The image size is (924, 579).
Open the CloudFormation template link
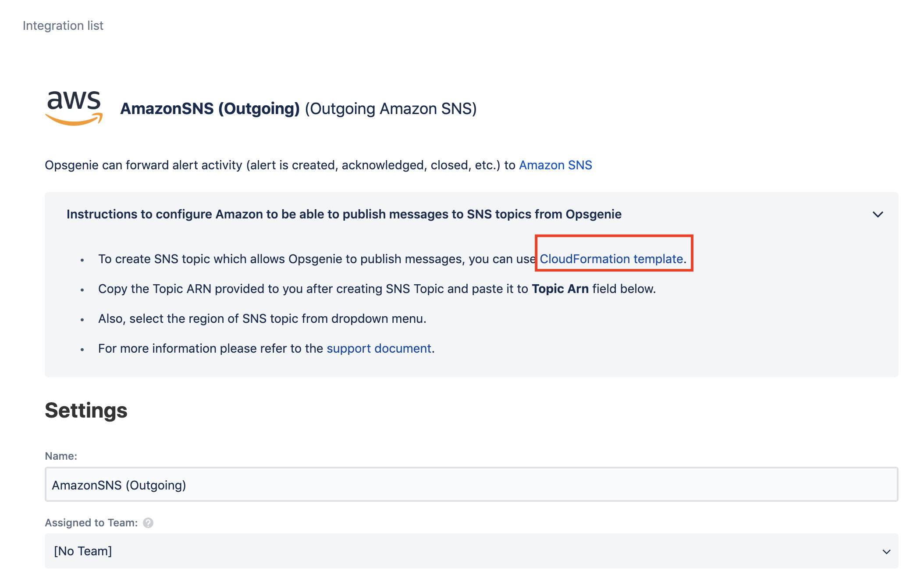click(x=611, y=259)
